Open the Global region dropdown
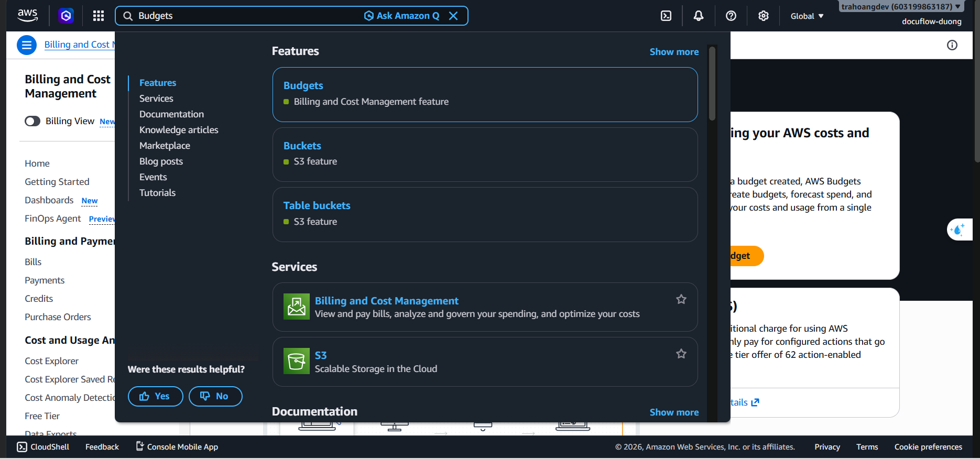980x459 pixels. pyautogui.click(x=807, y=16)
